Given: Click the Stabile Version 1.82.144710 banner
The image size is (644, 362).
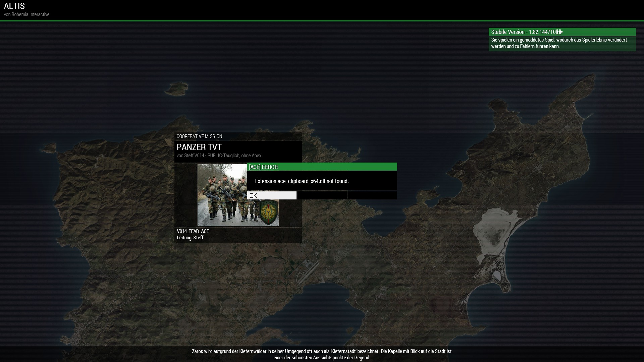Looking at the screenshot, I should (x=523, y=32).
